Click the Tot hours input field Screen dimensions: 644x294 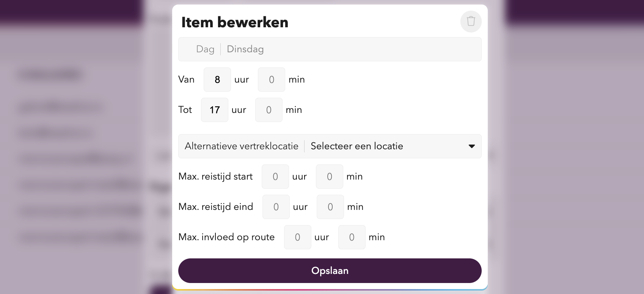point(214,110)
